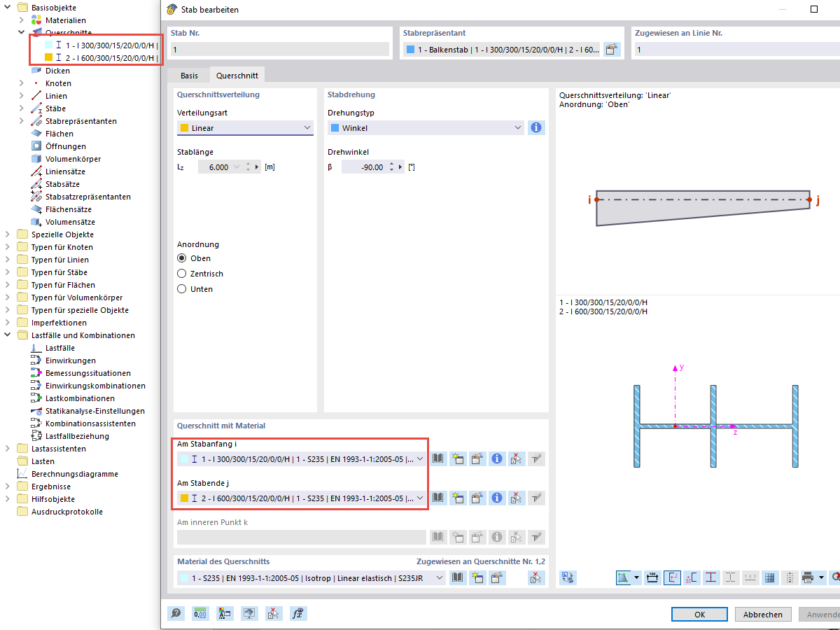Open the Am Stabende j section dropdown
Viewport: 840px width, 630px height.
(302, 498)
